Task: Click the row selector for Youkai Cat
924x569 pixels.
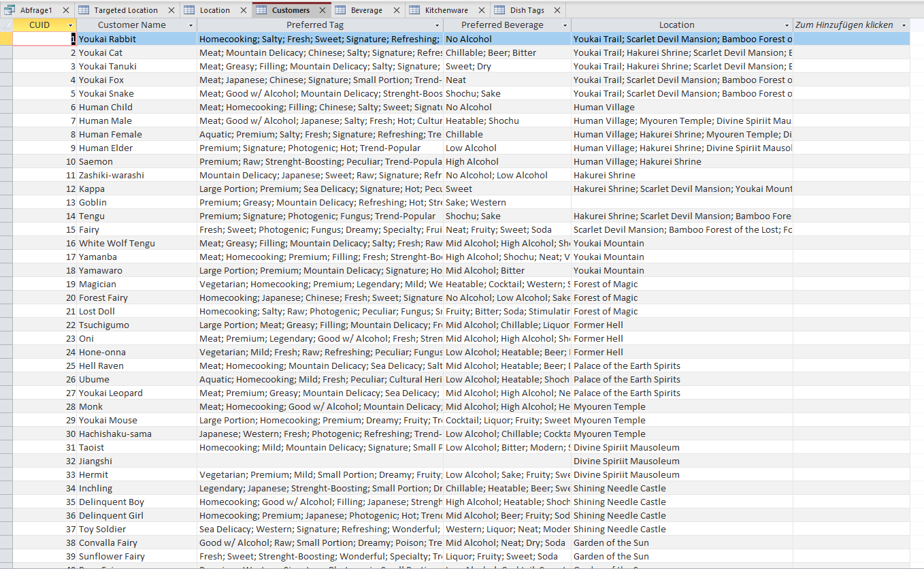Action: tap(6, 52)
